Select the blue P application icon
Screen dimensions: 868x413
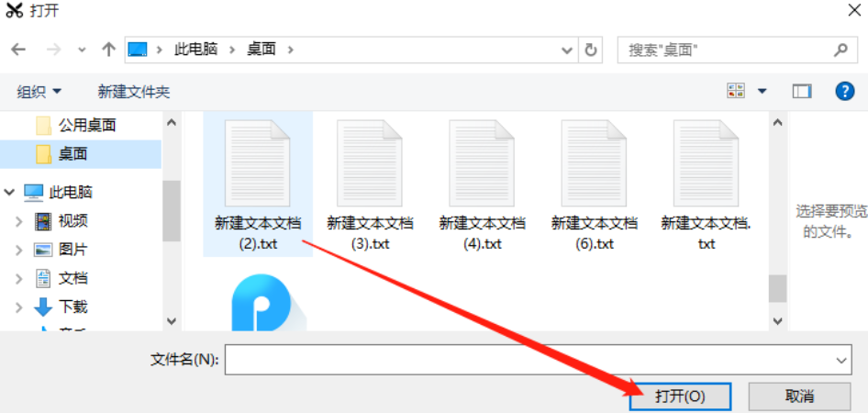click(269, 302)
